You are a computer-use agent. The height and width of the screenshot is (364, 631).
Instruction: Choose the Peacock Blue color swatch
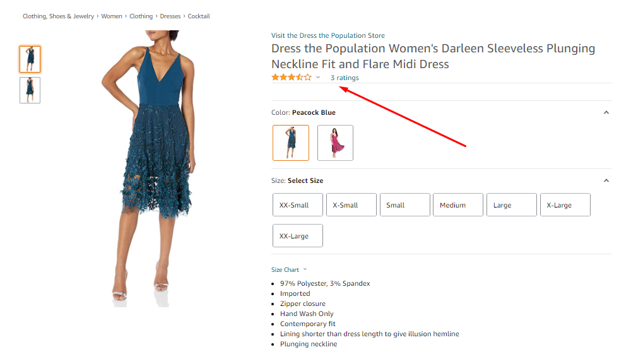click(x=291, y=143)
